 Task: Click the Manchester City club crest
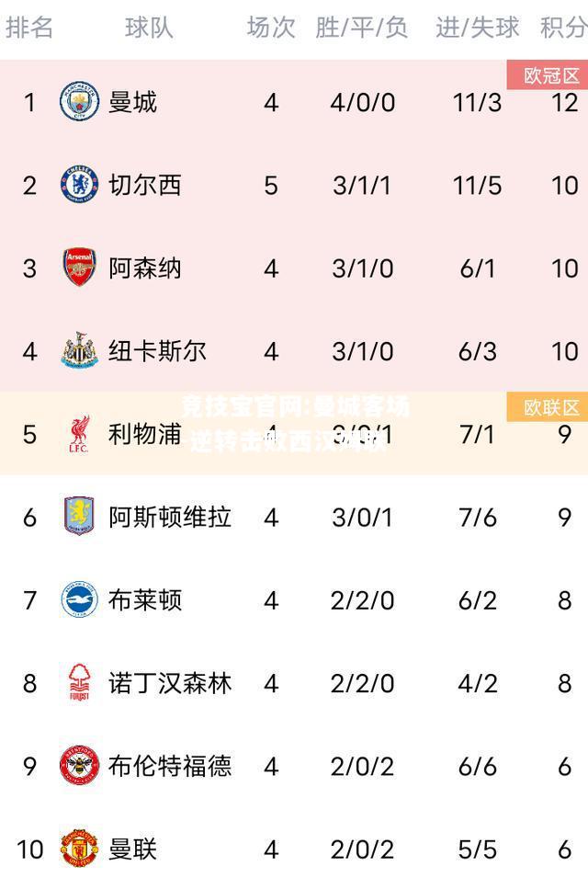pyautogui.click(x=79, y=102)
